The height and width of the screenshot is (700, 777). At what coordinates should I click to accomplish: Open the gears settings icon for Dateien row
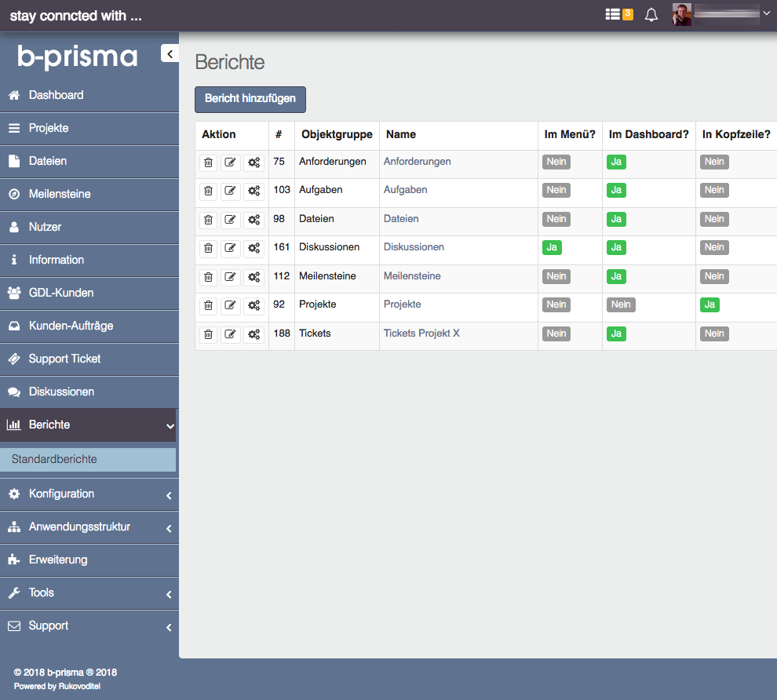(x=254, y=220)
